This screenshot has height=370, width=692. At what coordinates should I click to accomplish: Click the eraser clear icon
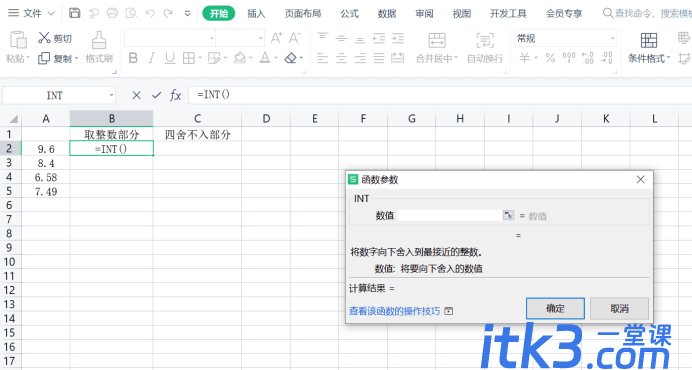point(290,58)
